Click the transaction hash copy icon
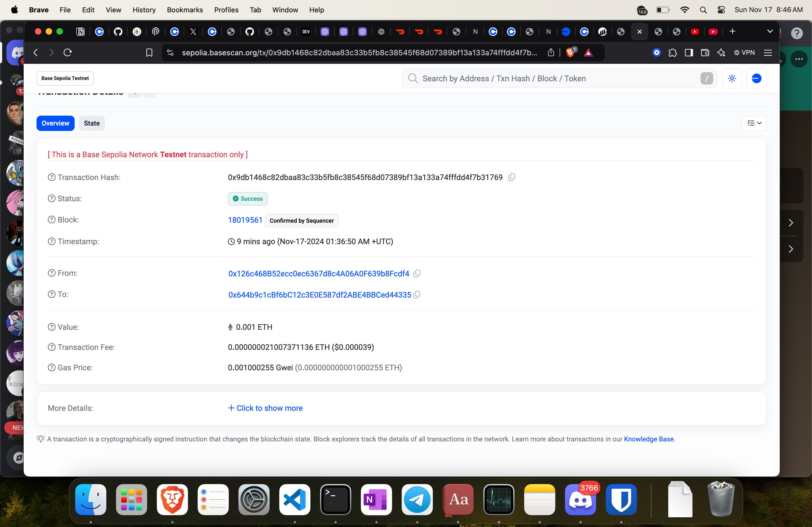Image resolution: width=812 pixels, height=527 pixels. [x=513, y=177]
